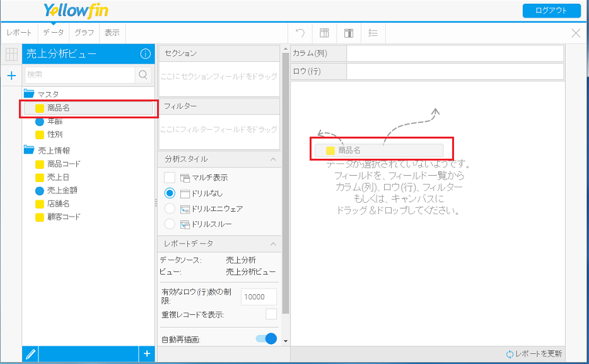The height and width of the screenshot is (364, 589).
Task: Collapse the マスタ folder
Action: (x=29, y=94)
